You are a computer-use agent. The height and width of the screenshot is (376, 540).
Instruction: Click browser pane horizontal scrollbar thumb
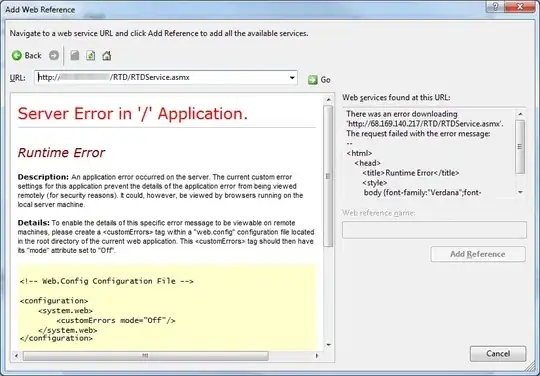(146, 356)
